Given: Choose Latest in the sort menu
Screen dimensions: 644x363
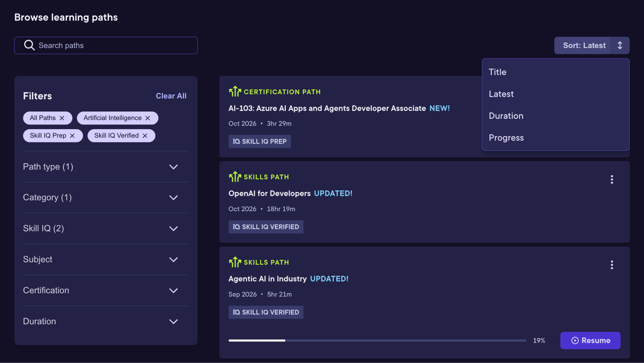Looking at the screenshot, I should [x=556, y=94].
